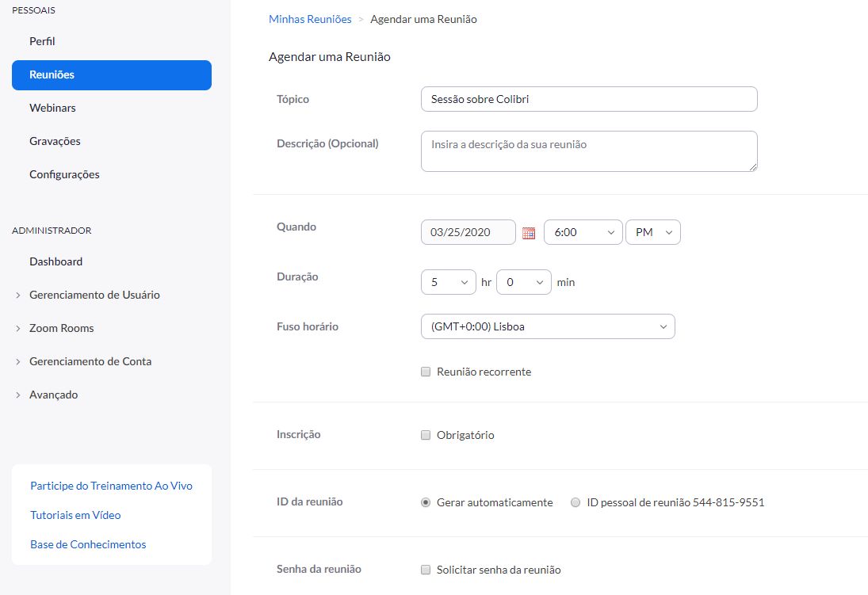Open the duration hours dropdown

coord(448,282)
